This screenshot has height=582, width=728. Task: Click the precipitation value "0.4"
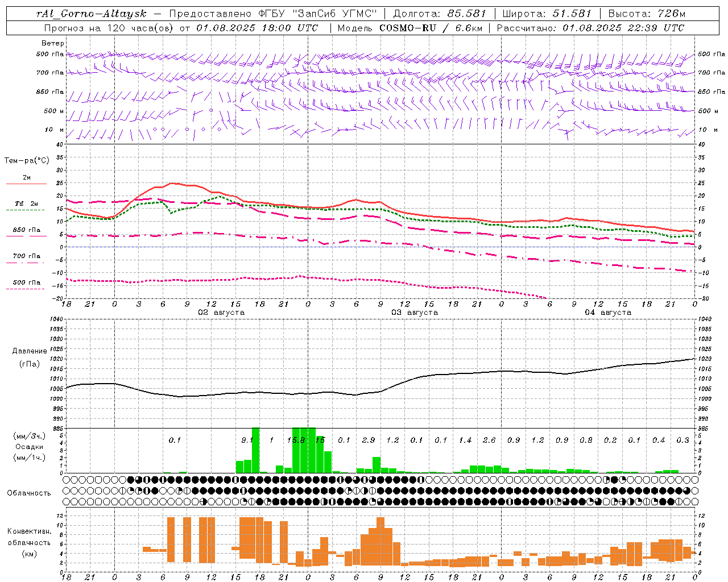[x=659, y=440]
